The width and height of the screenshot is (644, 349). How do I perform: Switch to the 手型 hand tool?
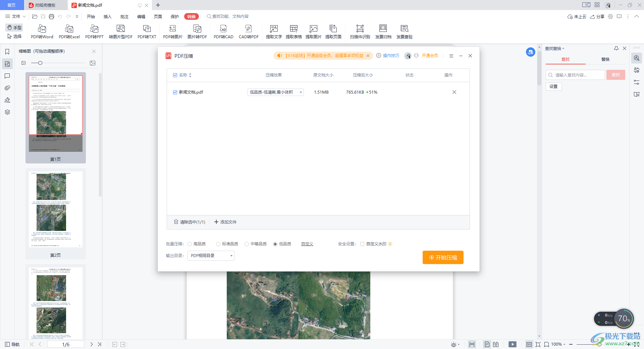click(14, 28)
